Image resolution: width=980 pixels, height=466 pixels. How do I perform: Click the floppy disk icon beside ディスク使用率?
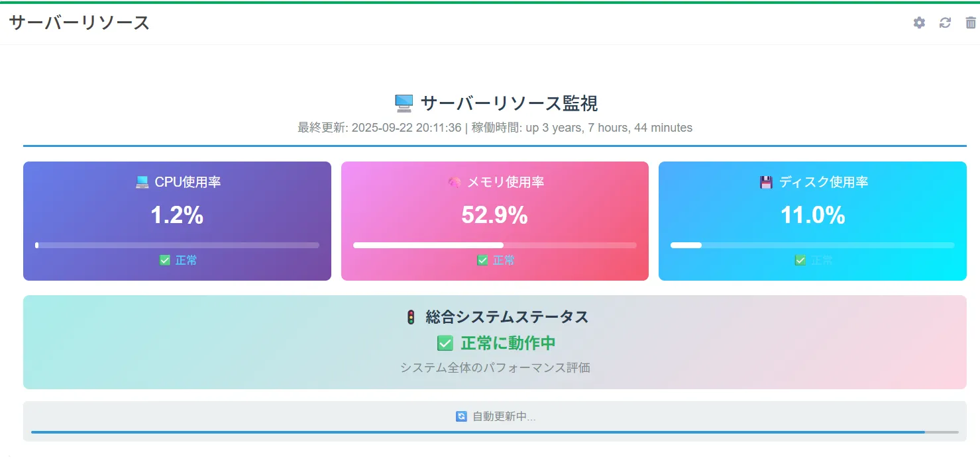tap(766, 182)
